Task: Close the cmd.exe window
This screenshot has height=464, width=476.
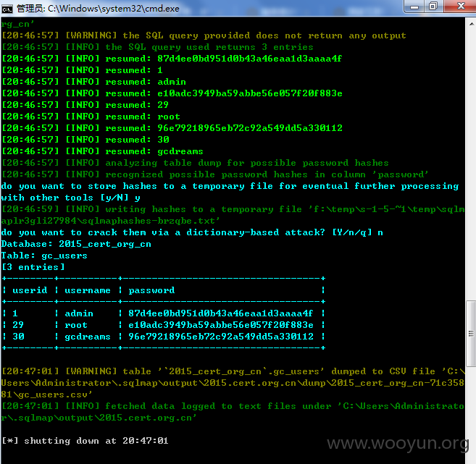Action: tap(461, 7)
